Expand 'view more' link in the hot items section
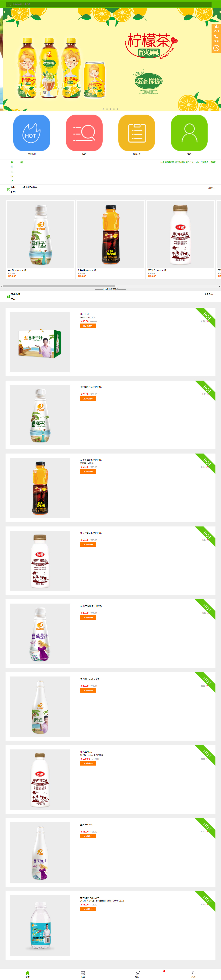The height and width of the screenshot is (980, 221). [x=210, y=294]
